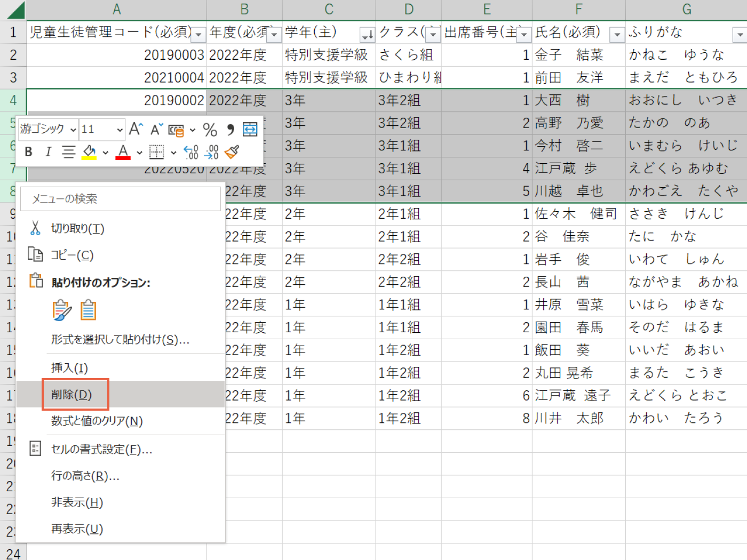747x560 pixels.
Task: Select row 2 header
Action: coord(13,55)
